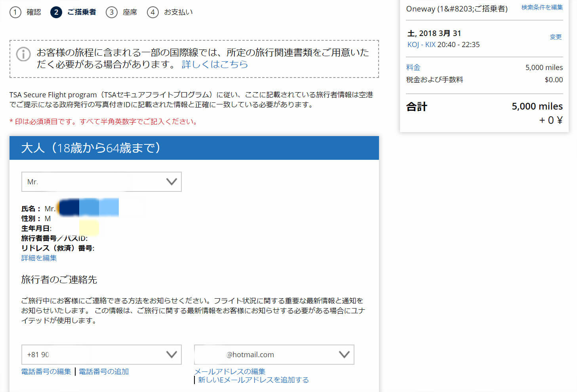Click the step 1 確認 circle

pyautogui.click(x=15, y=12)
